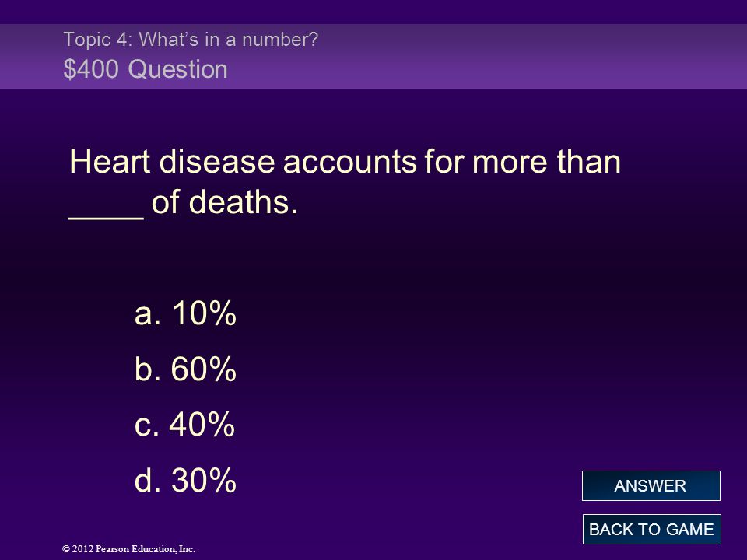Click the "Topic 4: What's in a number?" heading
The image size is (747, 560).
click(x=191, y=40)
